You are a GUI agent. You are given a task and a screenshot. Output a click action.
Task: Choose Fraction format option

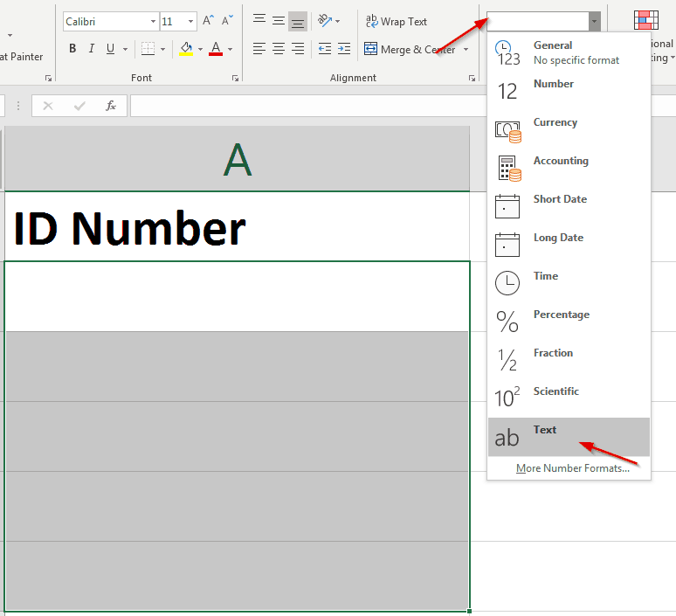click(569, 360)
